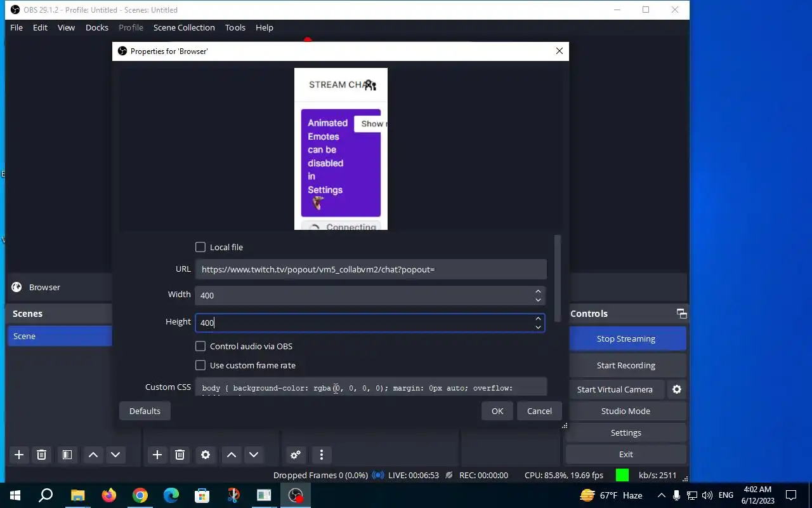812x508 pixels.
Task: Move source up in the Sources toolbar
Action: [232, 455]
